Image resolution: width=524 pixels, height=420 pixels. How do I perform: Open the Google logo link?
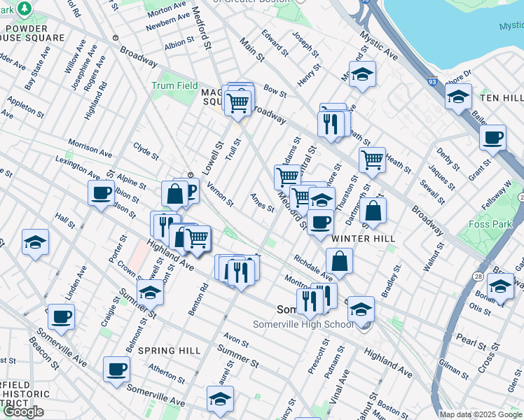[x=22, y=412]
